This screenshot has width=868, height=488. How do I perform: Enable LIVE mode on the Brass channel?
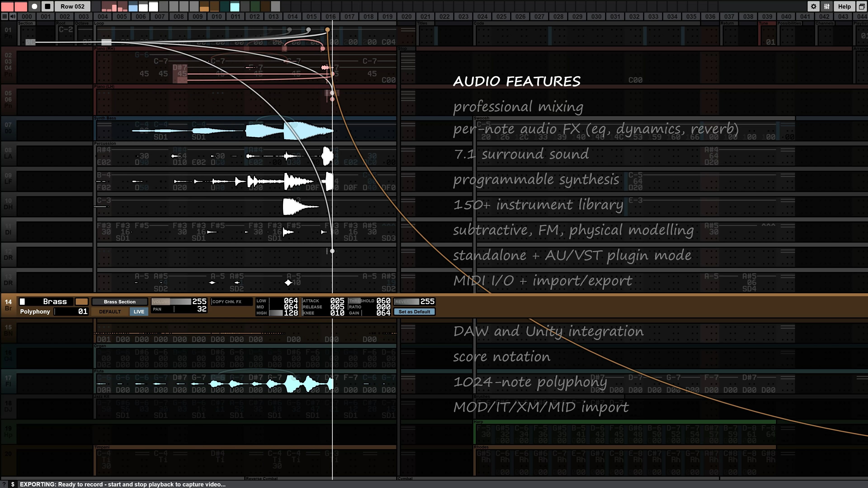139,312
